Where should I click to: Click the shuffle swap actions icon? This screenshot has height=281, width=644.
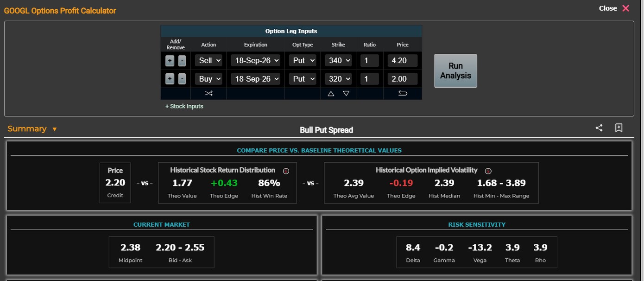pyautogui.click(x=208, y=93)
